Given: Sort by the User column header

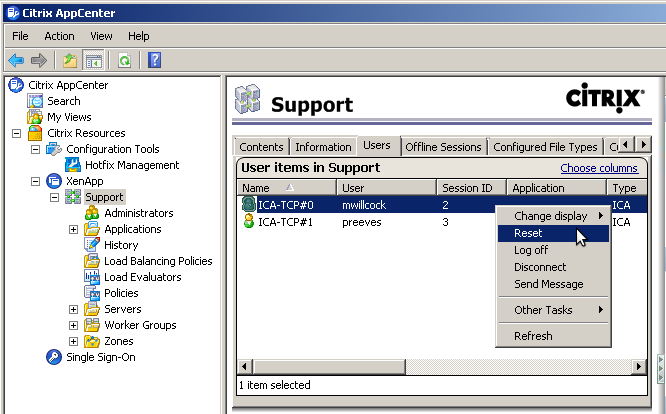Looking at the screenshot, I should coord(387,188).
